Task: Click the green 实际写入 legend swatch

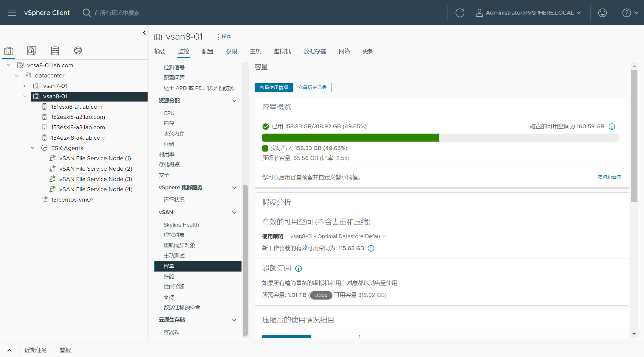Action: click(265, 148)
